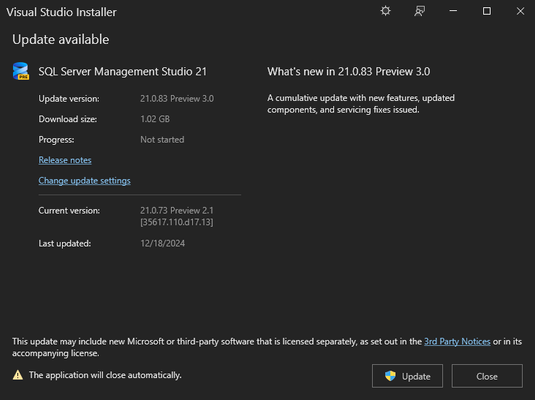535x400 pixels.
Task: Click the 1.02 GB download size value
Action: [x=155, y=119]
